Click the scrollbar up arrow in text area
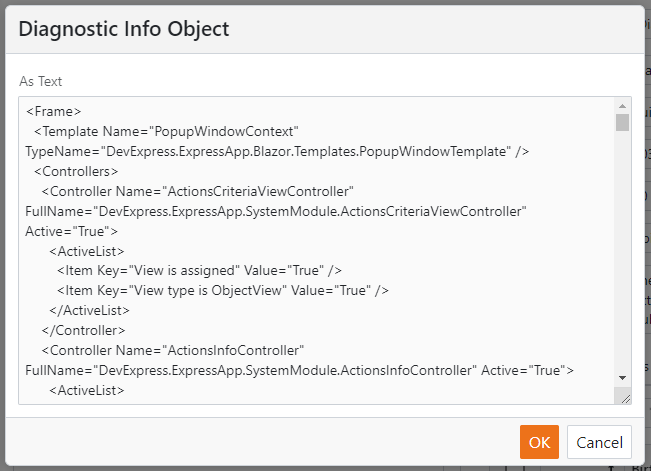The width and height of the screenshot is (651, 471). (622, 106)
